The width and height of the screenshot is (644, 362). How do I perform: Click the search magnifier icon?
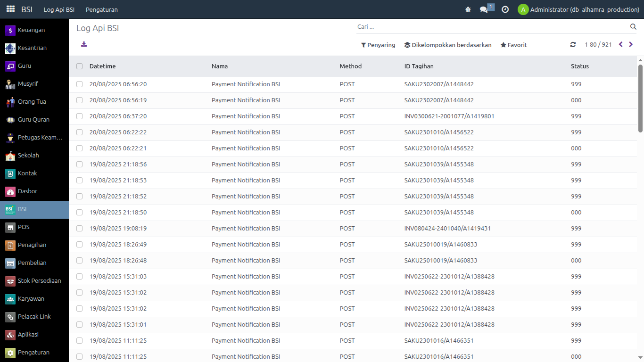[x=633, y=27]
